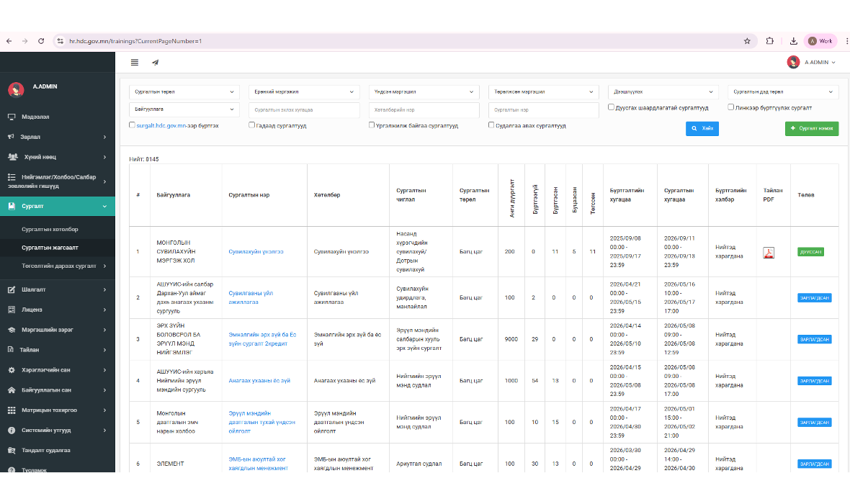Viewport: 850px width, 504px height.
Task: Open the browser extensions puzzle icon
Action: coord(770,41)
